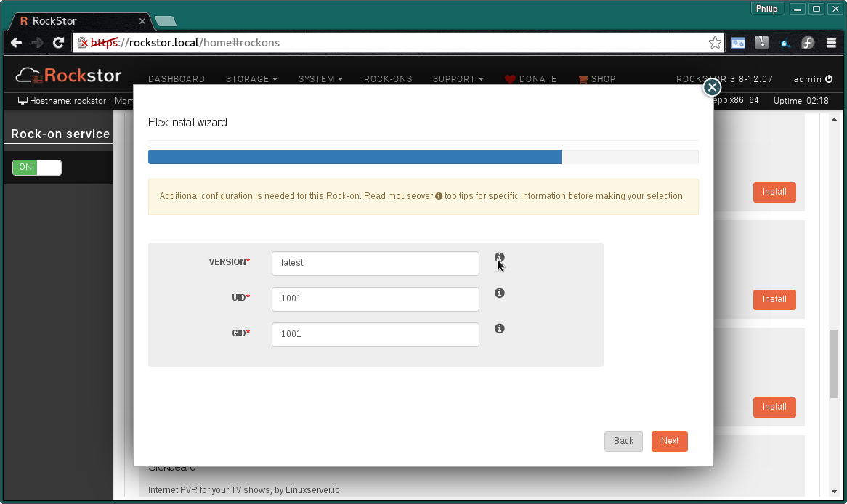Click the wizard blue progress bar
Screen dimensions: 847x504
pos(354,157)
